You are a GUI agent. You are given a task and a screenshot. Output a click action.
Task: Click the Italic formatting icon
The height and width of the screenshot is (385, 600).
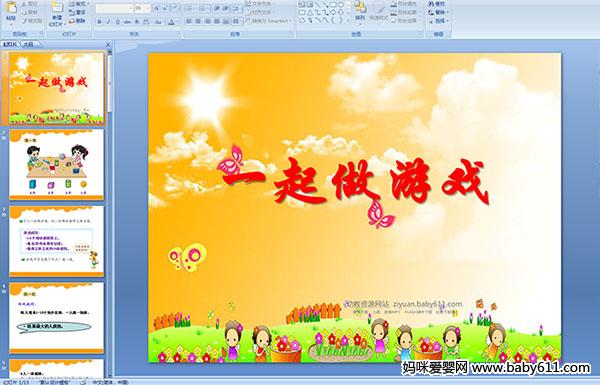[108, 22]
